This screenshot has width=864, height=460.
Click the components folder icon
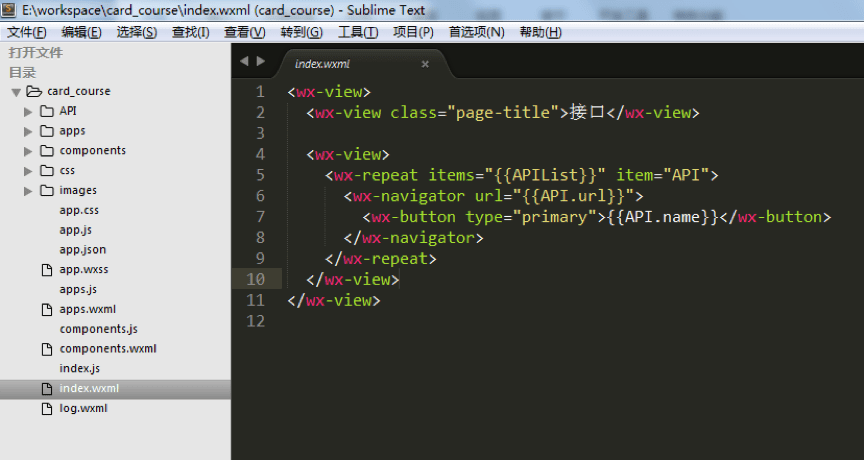click(47, 151)
